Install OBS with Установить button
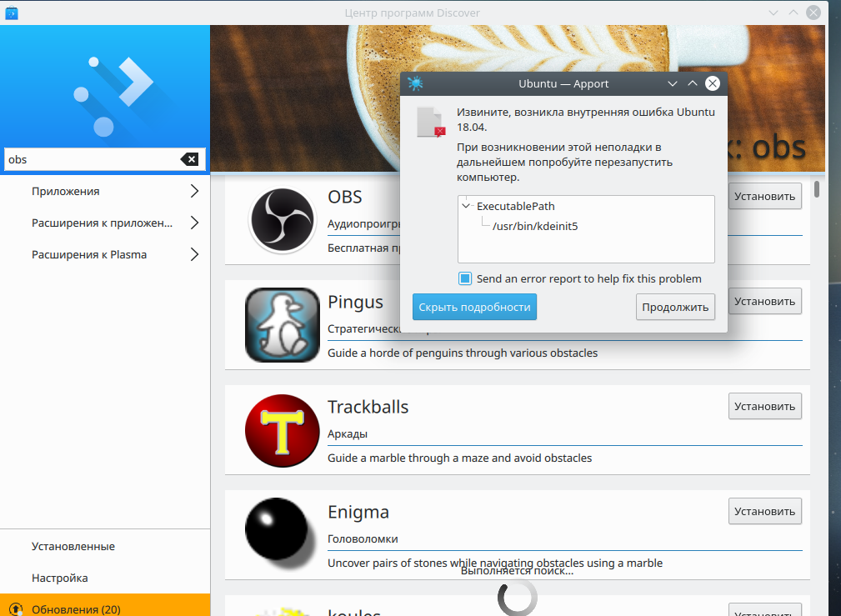The width and height of the screenshot is (841, 616). (x=765, y=197)
